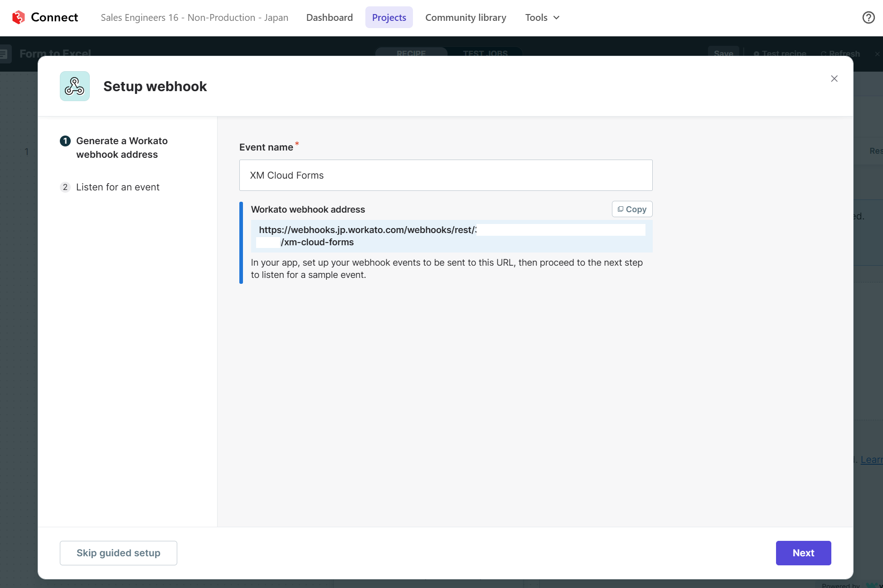Click step 2 Listen for an event expander
The width and height of the screenshot is (883, 588).
pyautogui.click(x=118, y=187)
